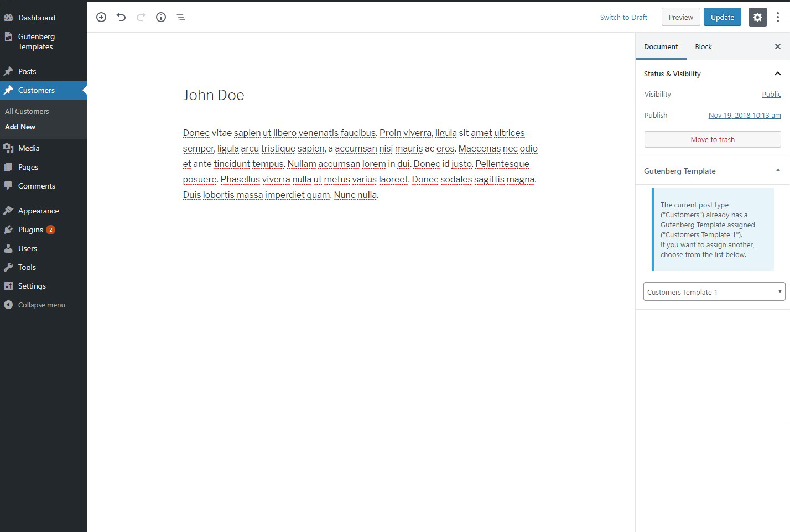This screenshot has height=532, width=790.
Task: Click Switch to Draft link
Action: [623, 17]
